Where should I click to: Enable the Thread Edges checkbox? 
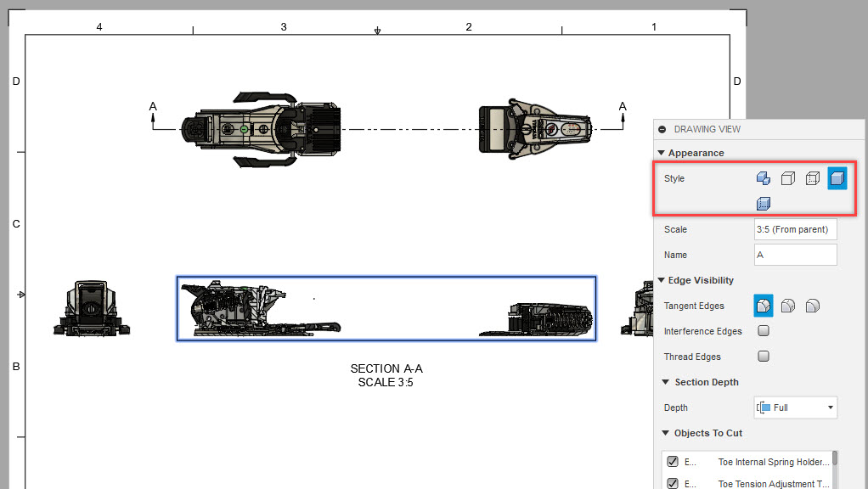click(x=763, y=356)
